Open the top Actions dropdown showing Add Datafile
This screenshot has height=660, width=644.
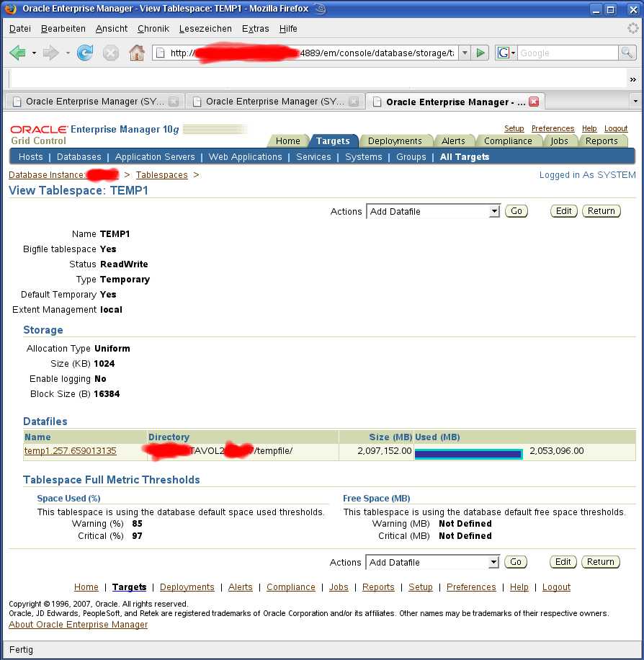[433, 211]
